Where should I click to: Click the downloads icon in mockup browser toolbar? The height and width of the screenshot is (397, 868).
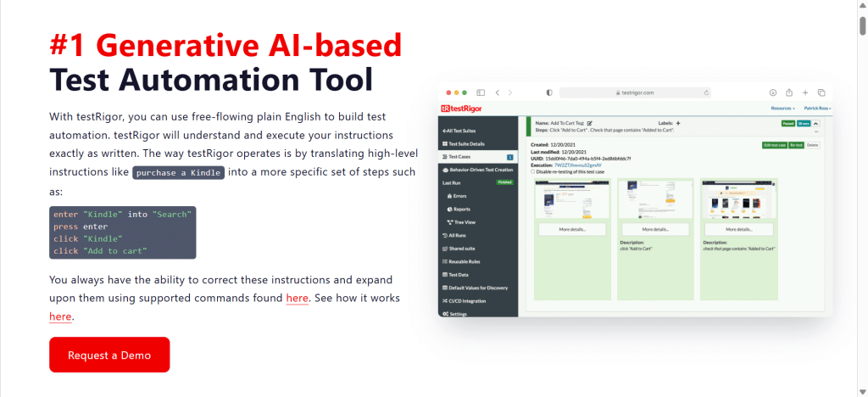[x=773, y=92]
